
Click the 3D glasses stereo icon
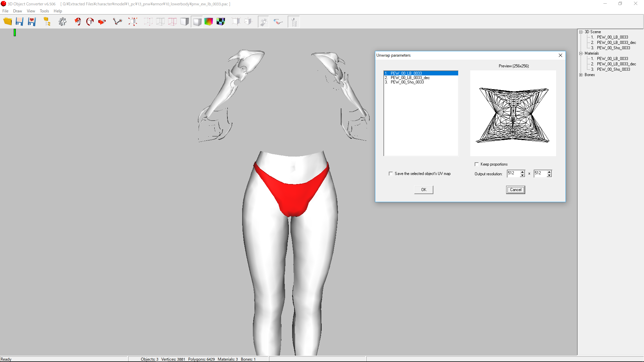278,22
